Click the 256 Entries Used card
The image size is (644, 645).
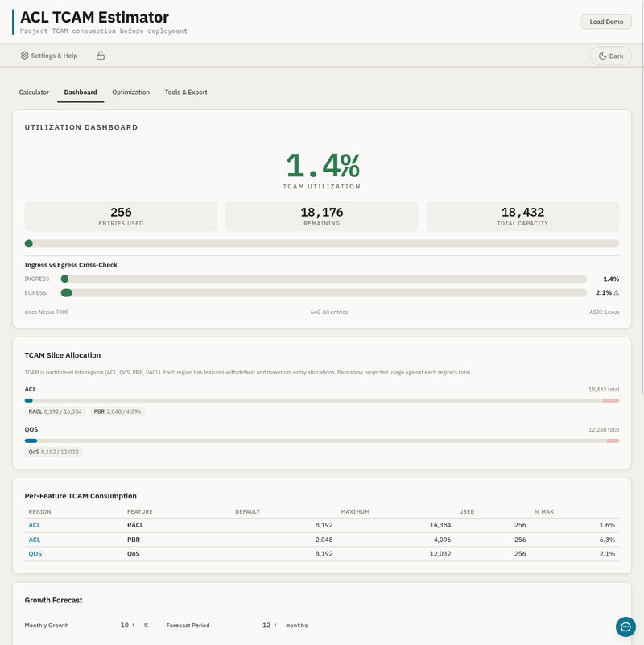coord(121,217)
